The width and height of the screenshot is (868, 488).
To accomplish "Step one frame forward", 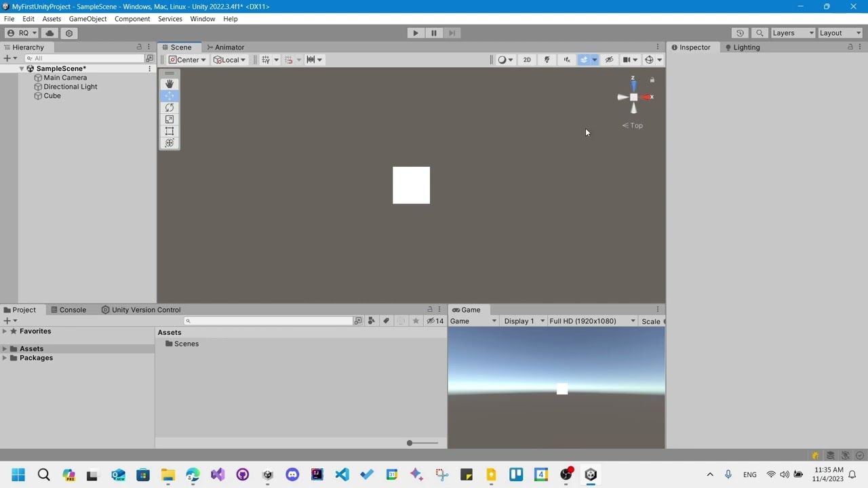I will tap(452, 33).
